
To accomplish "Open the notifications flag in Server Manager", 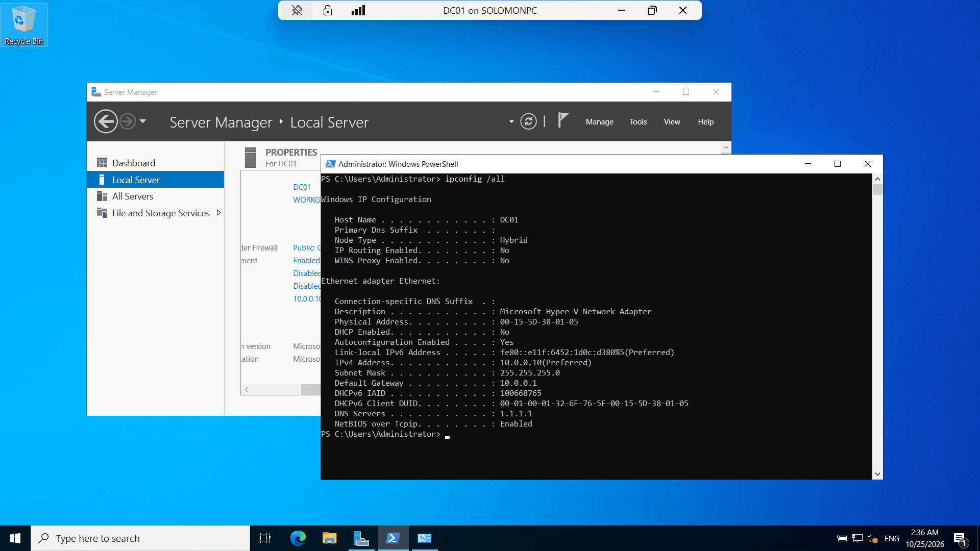I will coord(562,120).
